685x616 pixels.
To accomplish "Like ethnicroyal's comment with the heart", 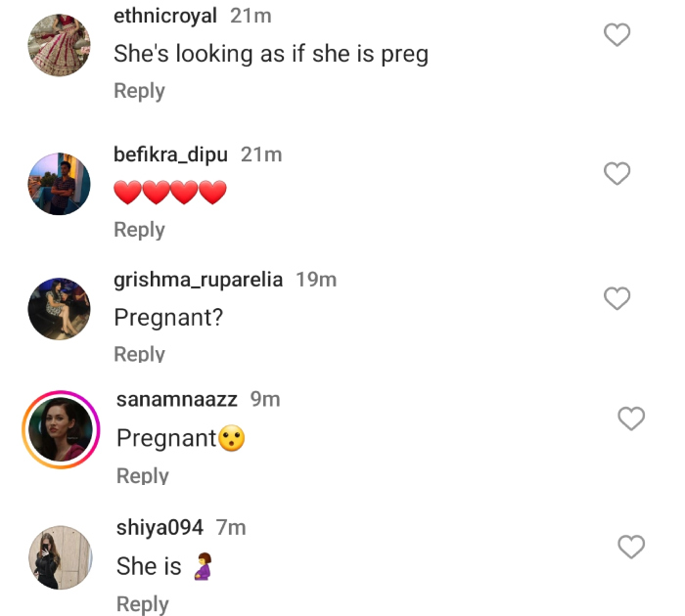I will point(616,36).
